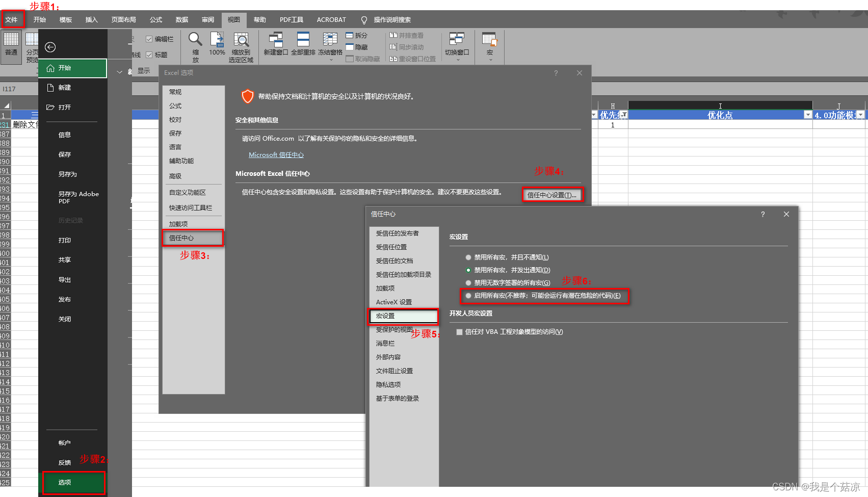Click the Split window icon

[x=349, y=35]
